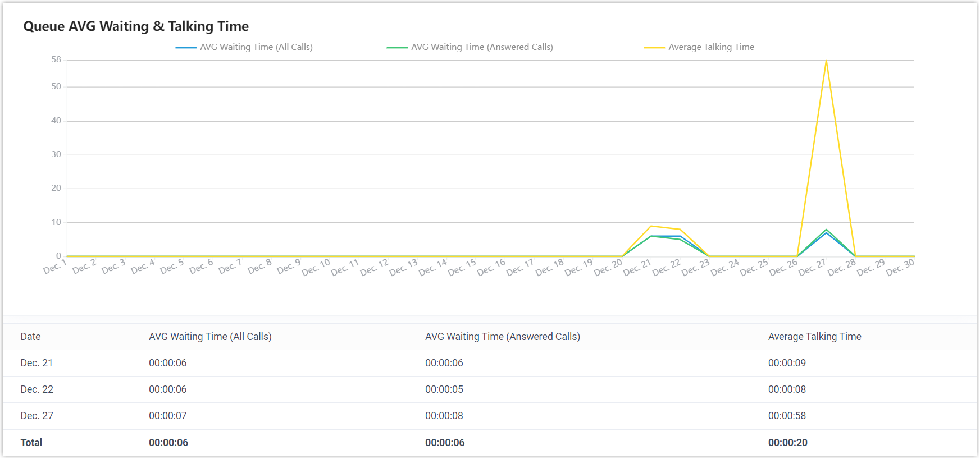Click the AVG Waiting Time (Answered Calls) column header
This screenshot has height=459, width=980.
pos(502,337)
